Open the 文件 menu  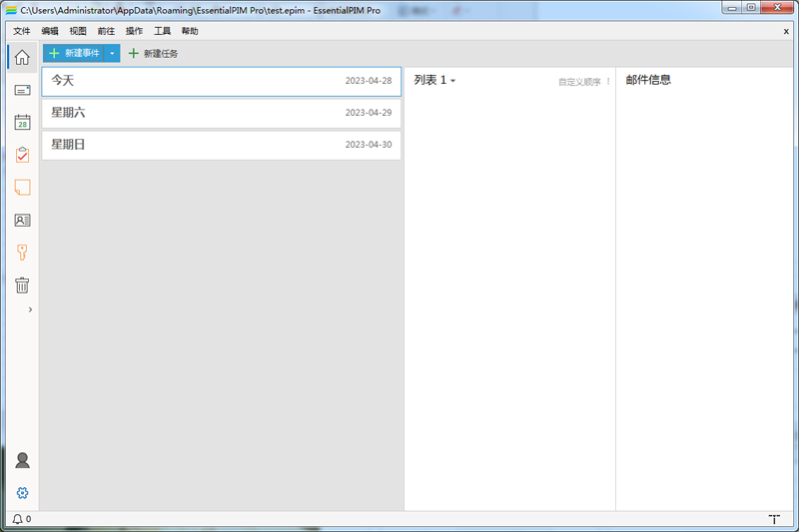pos(22,31)
